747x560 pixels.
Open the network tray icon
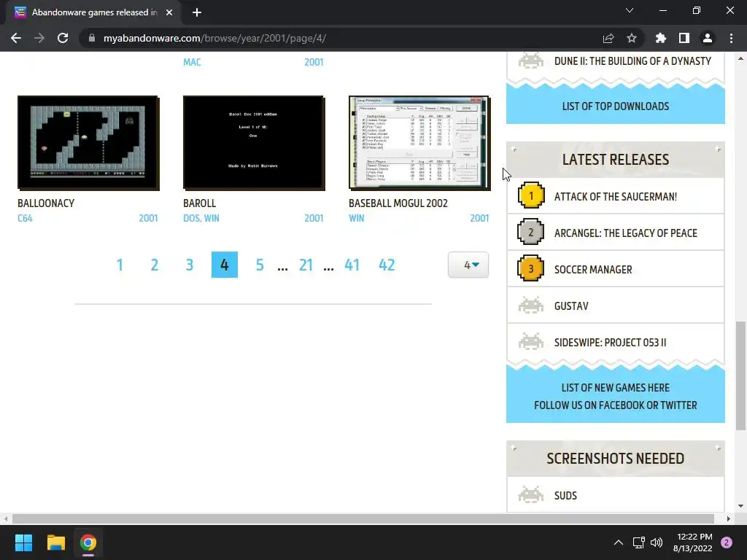(638, 542)
